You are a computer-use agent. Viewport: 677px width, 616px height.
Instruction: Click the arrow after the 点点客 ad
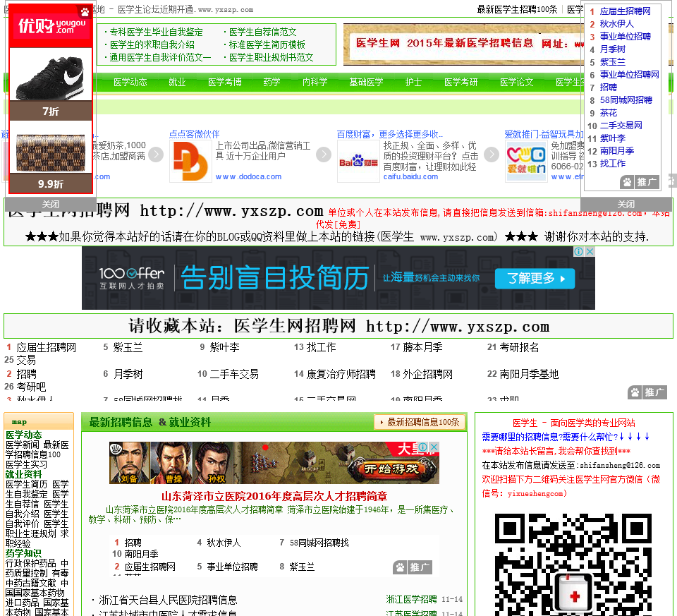coord(324,155)
